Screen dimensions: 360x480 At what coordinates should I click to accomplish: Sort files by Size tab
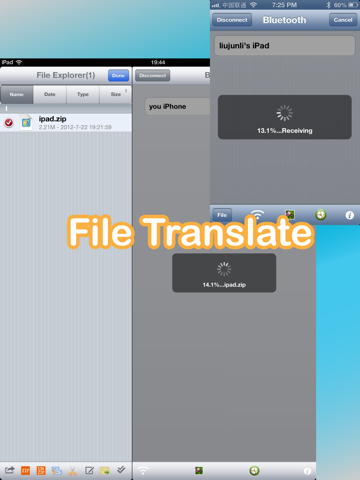pos(115,94)
